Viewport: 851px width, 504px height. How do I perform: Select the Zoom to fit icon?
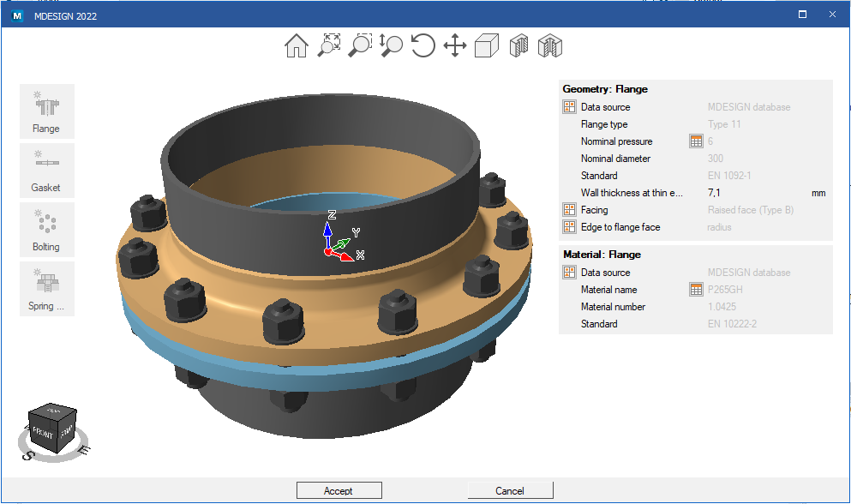329,45
